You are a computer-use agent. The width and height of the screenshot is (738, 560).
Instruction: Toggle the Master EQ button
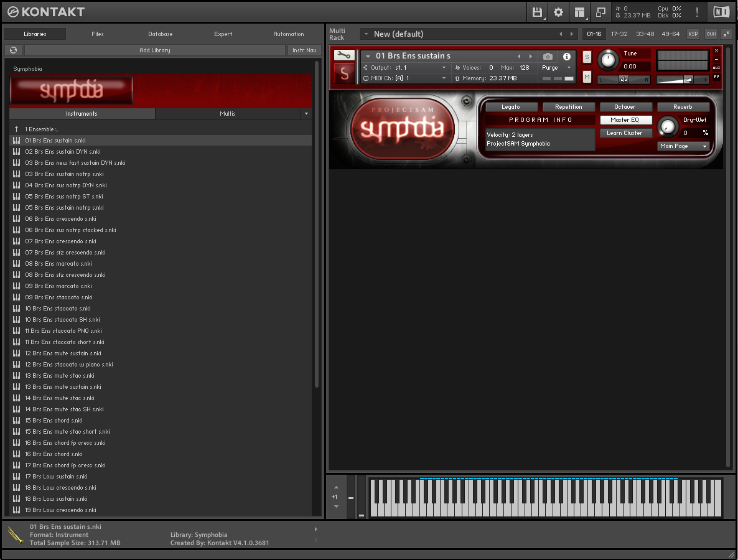coord(625,120)
